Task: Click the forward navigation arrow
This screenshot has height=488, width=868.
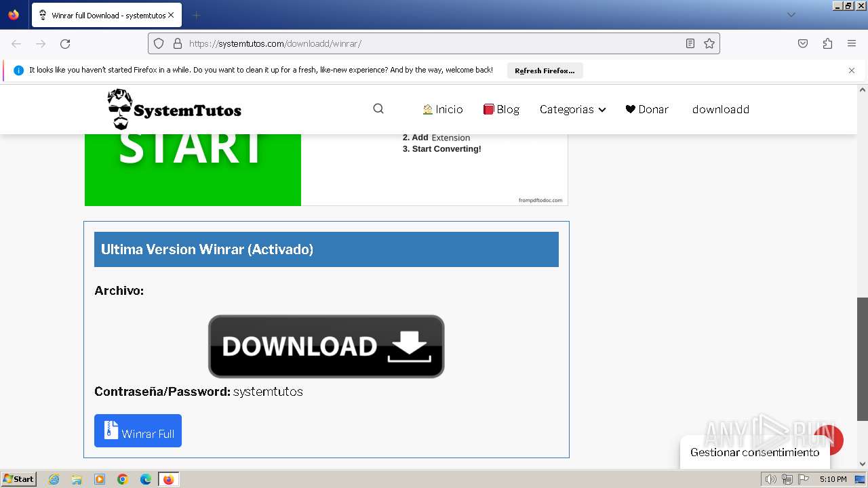Action: (x=41, y=43)
